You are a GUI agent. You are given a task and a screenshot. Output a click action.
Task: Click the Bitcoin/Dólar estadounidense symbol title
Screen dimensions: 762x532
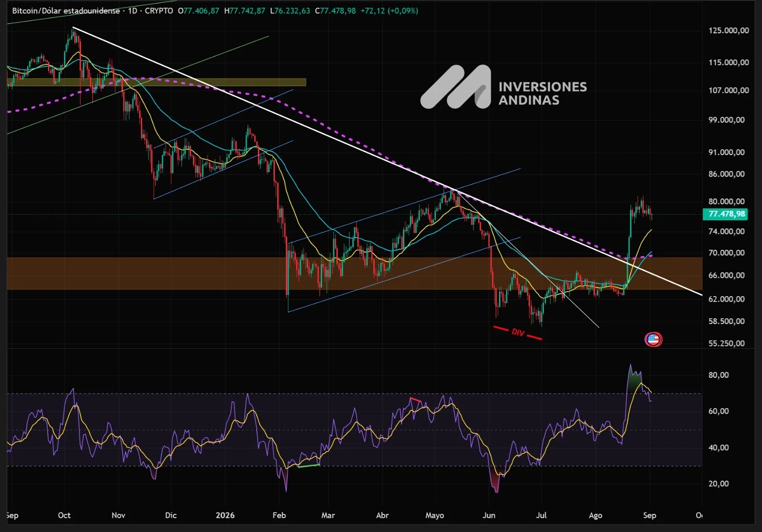click(66, 10)
